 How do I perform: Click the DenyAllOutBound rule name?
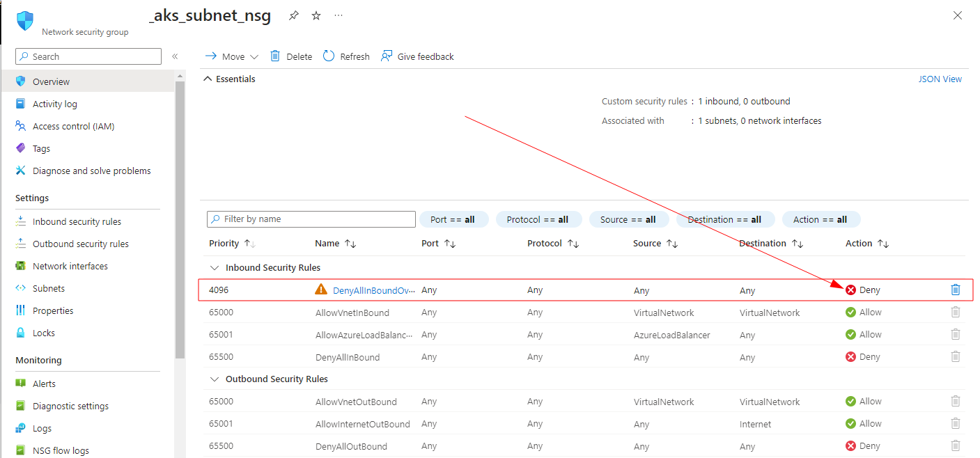point(351,446)
